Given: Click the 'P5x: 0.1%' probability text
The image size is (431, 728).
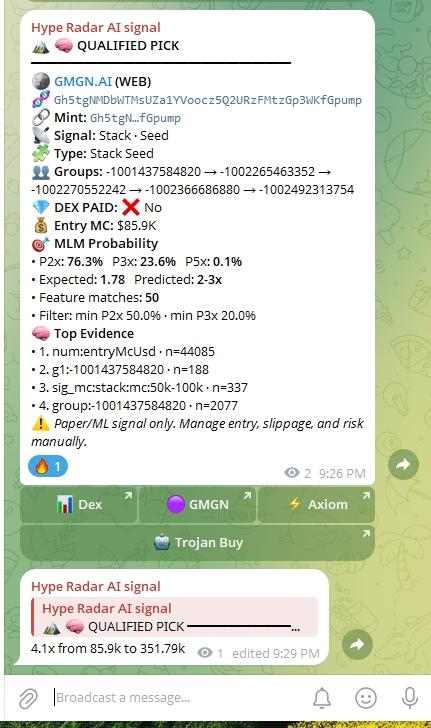Looking at the screenshot, I should 214,262.
